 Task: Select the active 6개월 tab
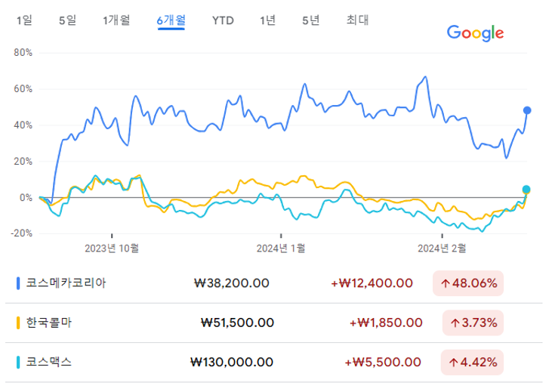coord(171,20)
